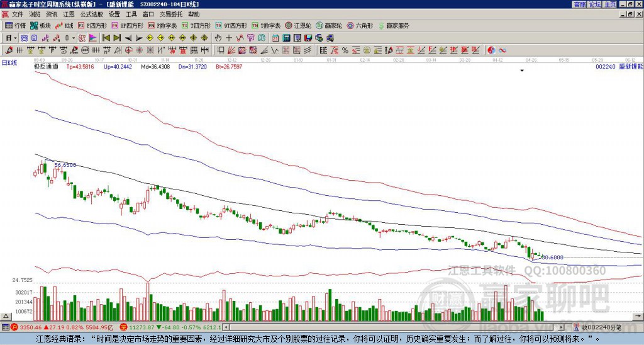Viewport: 644px width, 345px height.
Task: Select the red fan lines tool
Action: coord(231,50)
